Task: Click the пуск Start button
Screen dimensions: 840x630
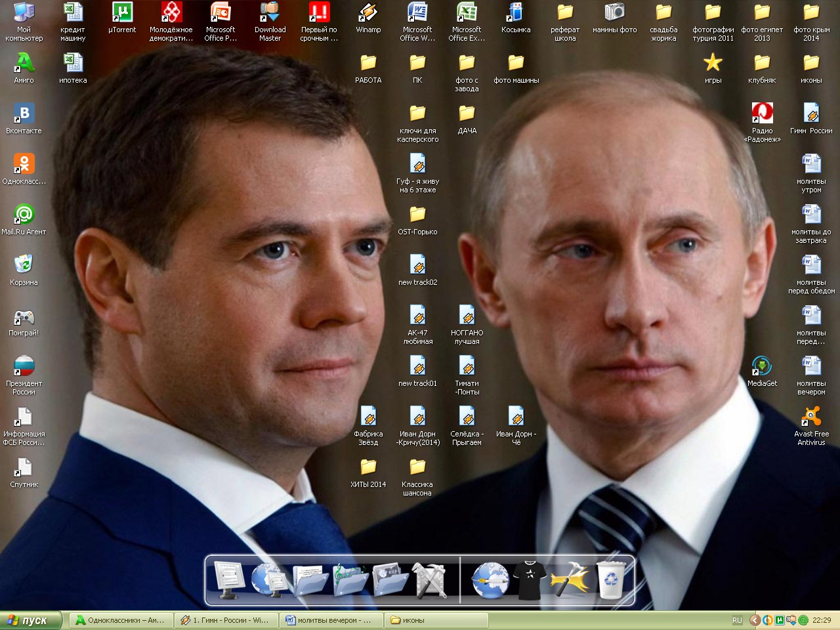Action: (x=31, y=620)
